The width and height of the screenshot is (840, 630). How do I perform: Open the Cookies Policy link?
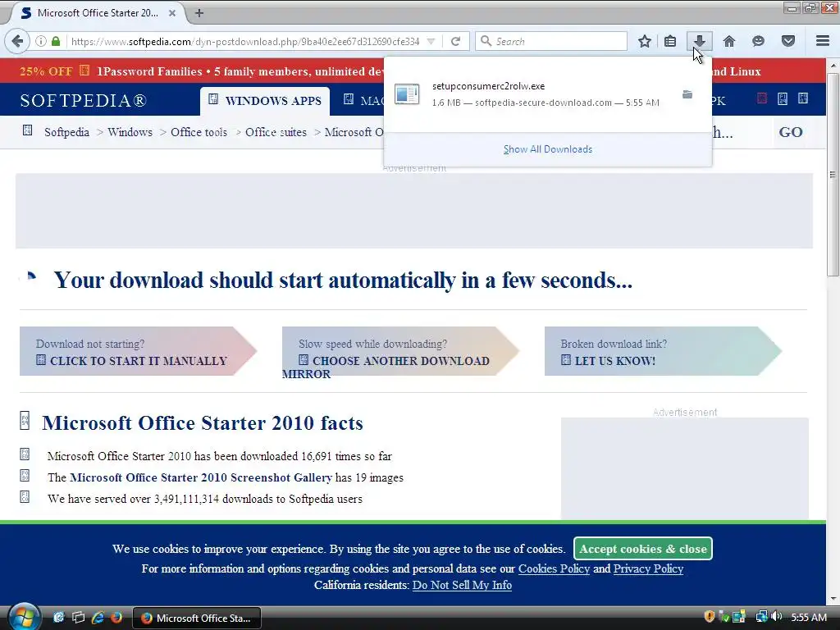(554, 568)
